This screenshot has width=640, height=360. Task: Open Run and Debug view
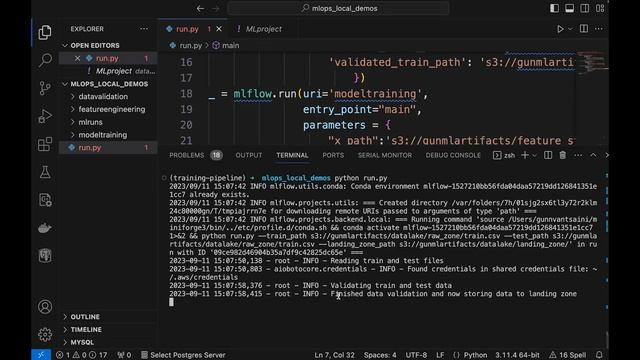tap(45, 116)
